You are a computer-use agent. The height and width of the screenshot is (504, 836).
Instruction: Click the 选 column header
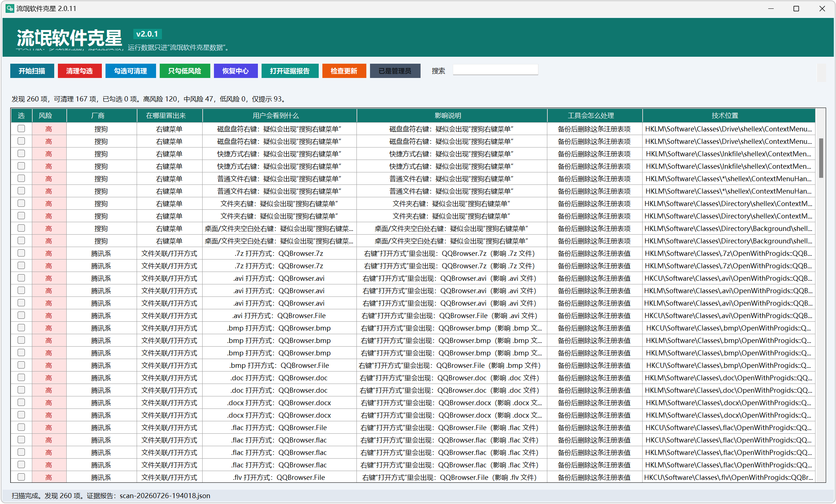click(21, 116)
